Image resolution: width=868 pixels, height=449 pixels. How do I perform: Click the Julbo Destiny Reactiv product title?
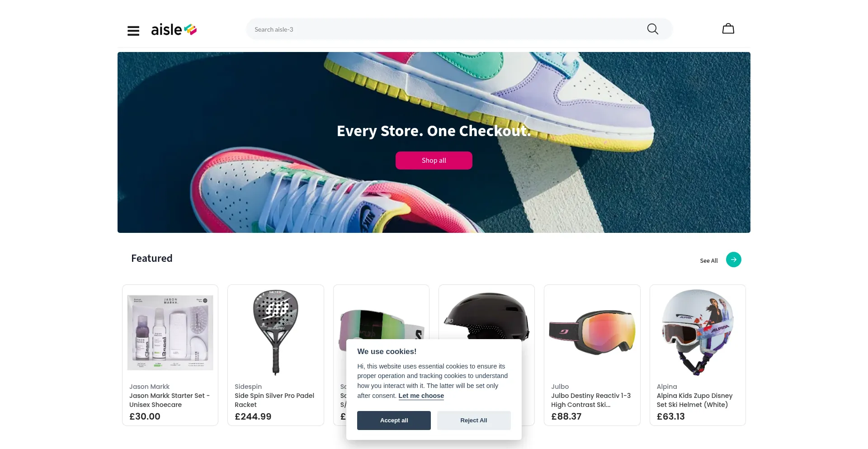(591, 400)
